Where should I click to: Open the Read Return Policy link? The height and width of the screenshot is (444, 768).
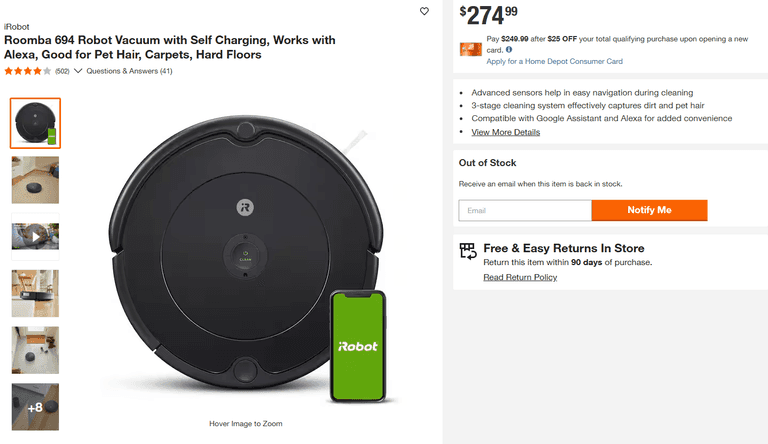click(x=520, y=277)
